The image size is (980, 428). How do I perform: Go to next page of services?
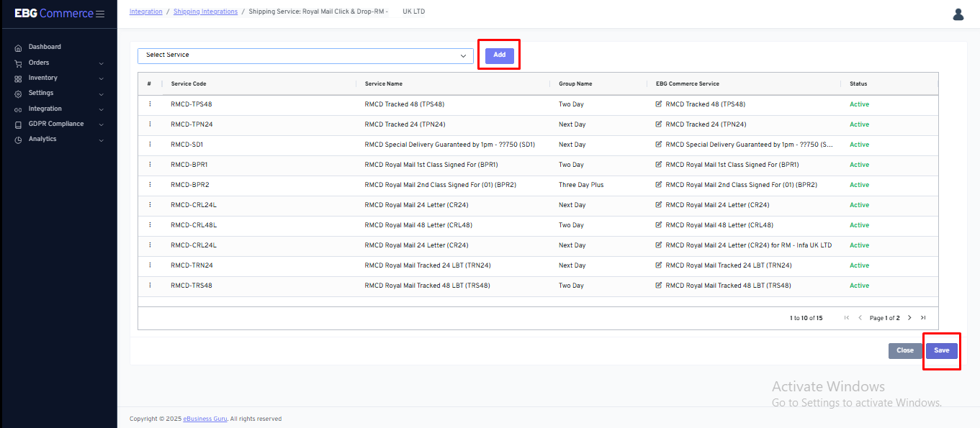tap(909, 318)
